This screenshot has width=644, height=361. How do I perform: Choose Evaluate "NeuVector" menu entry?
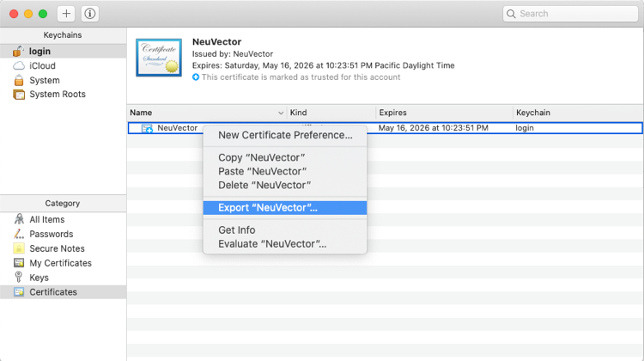tap(272, 244)
